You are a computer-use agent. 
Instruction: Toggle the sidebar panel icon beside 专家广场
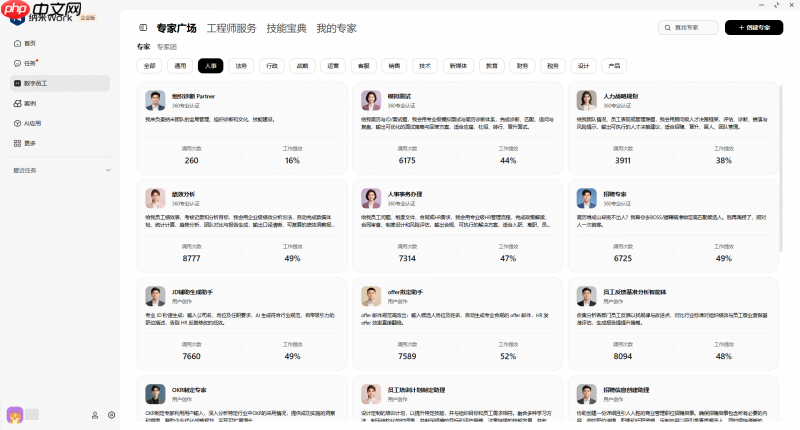pyautogui.click(x=143, y=28)
